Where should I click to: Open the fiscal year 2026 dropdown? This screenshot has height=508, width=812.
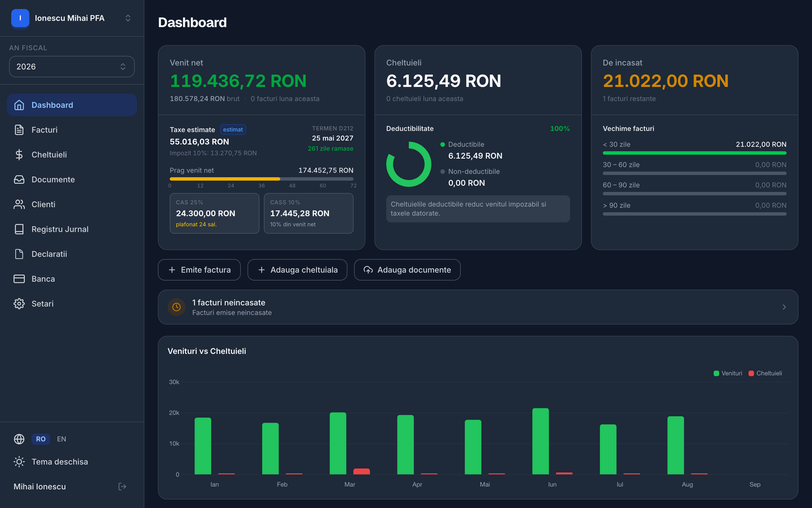click(72, 67)
